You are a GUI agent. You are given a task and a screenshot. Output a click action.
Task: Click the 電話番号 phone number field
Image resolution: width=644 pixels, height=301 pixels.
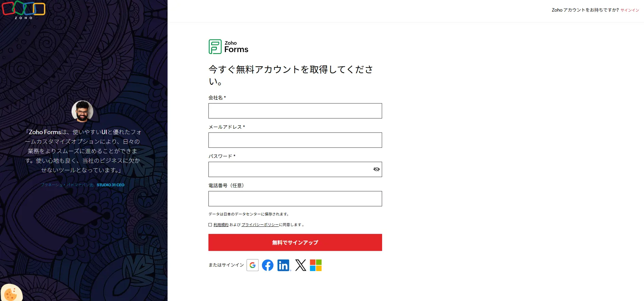295,199
